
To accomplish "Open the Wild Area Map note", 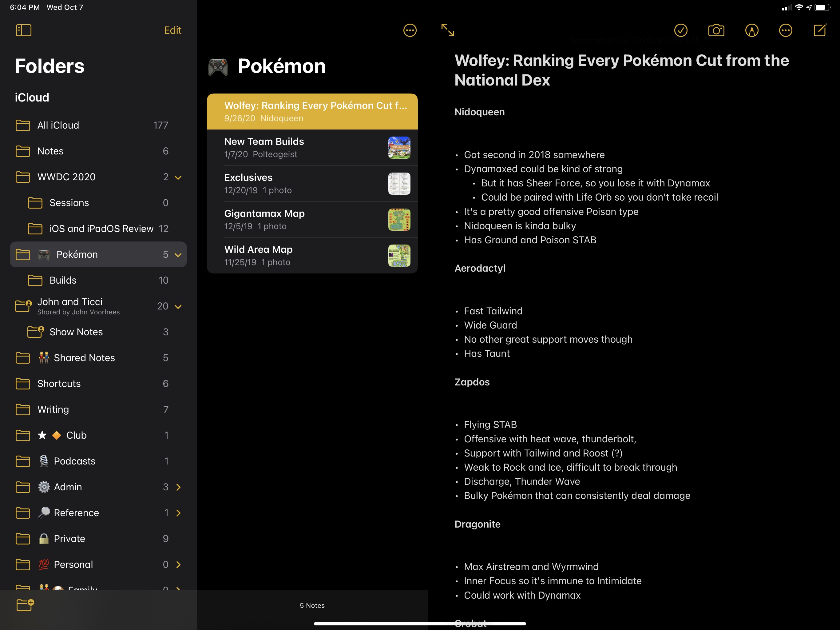I will point(312,255).
